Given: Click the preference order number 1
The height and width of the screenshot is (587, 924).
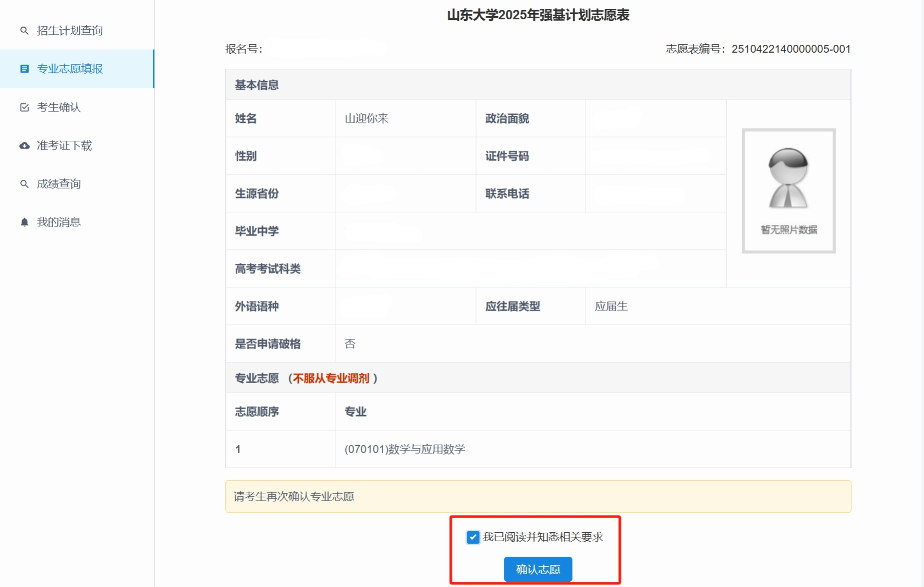Looking at the screenshot, I should coord(238,449).
